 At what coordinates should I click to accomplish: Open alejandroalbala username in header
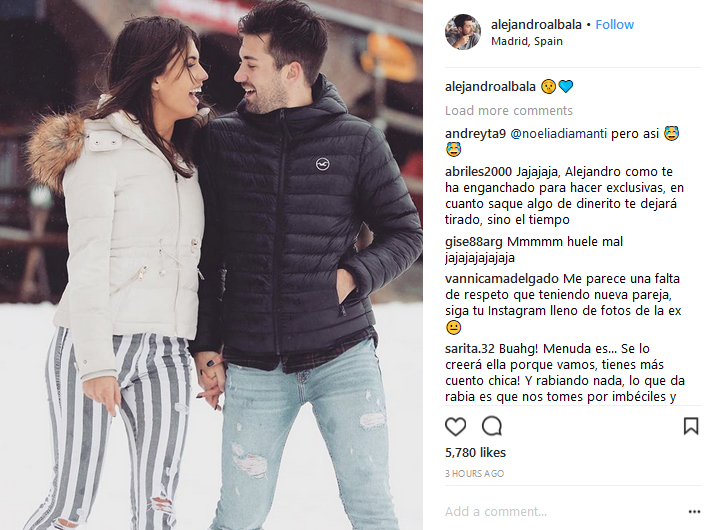(536, 25)
